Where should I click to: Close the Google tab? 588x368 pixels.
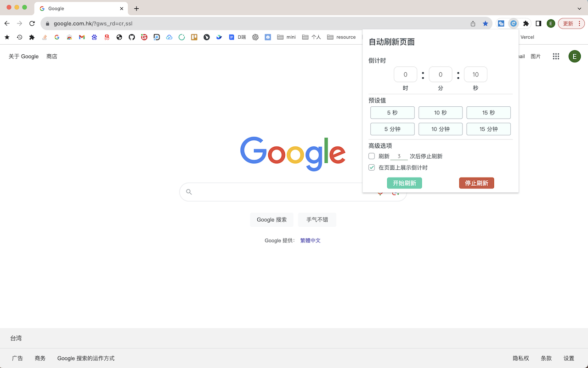coord(122,8)
